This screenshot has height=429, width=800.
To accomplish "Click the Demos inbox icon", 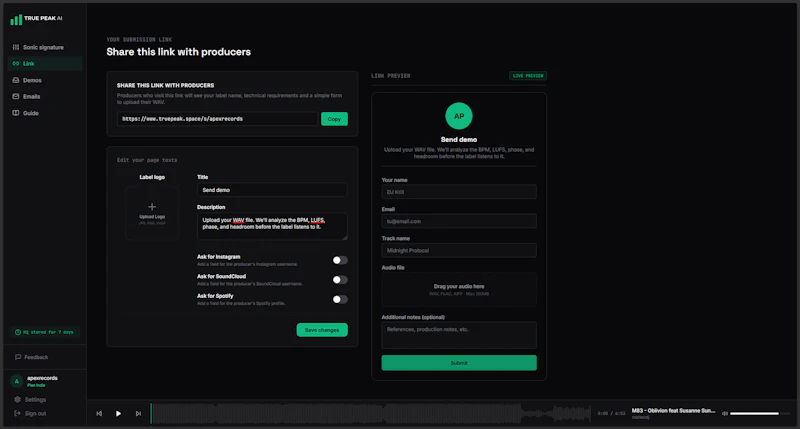I will click(x=16, y=80).
